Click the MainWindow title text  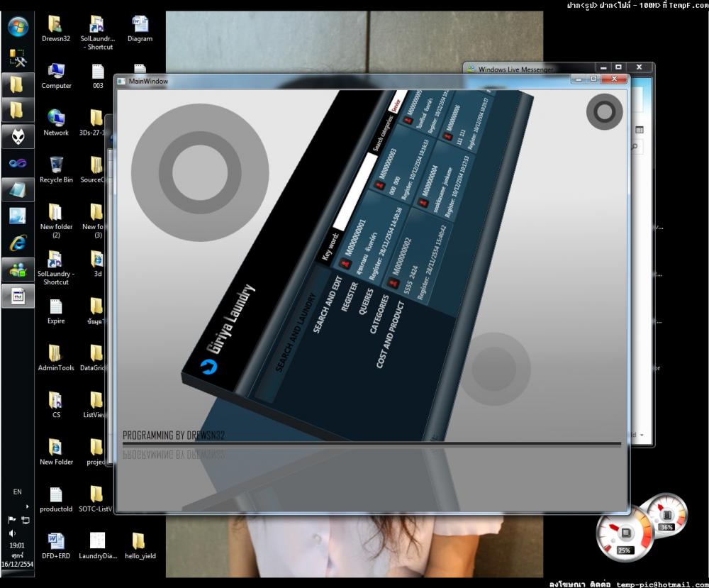tap(148, 81)
